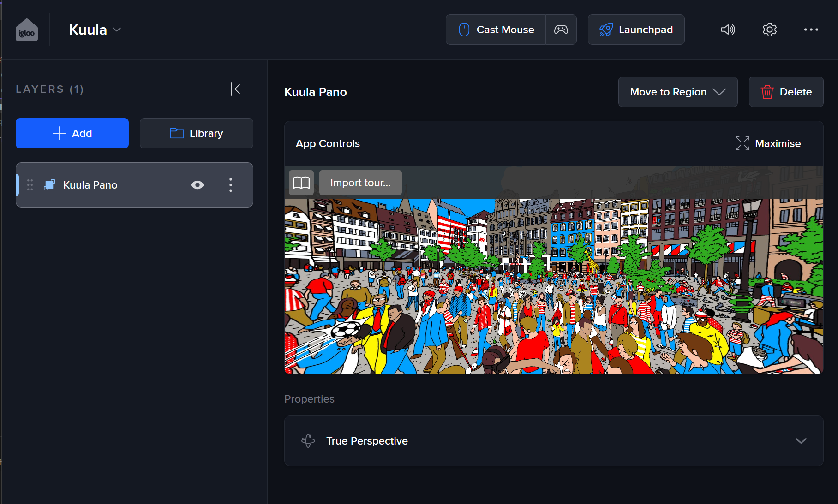
Task: Click the igloo home logo icon
Action: (x=27, y=30)
